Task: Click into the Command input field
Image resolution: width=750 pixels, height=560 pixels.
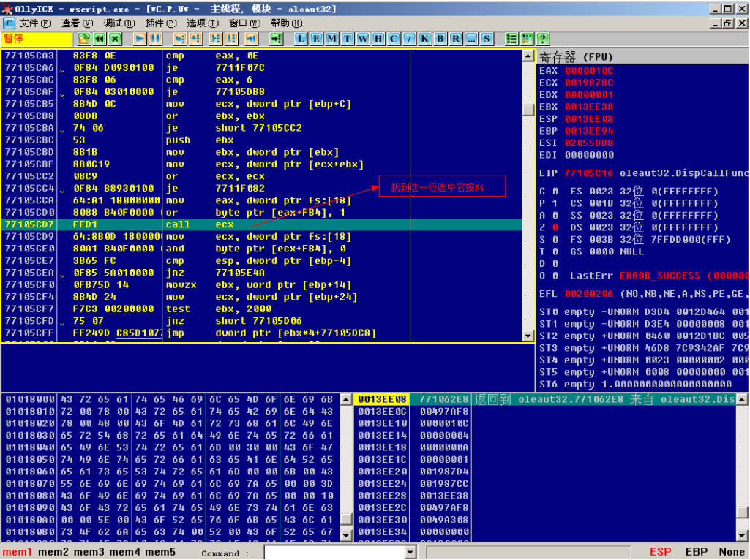Action: click(x=335, y=553)
